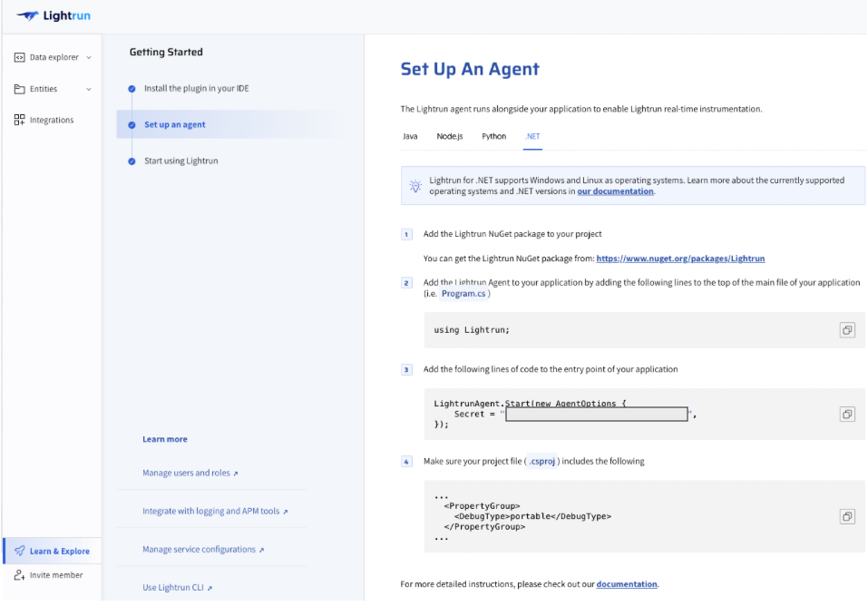This screenshot has height=606, width=868.
Task: Copy the 'using Lightrun;' code snippet
Action: tap(846, 330)
